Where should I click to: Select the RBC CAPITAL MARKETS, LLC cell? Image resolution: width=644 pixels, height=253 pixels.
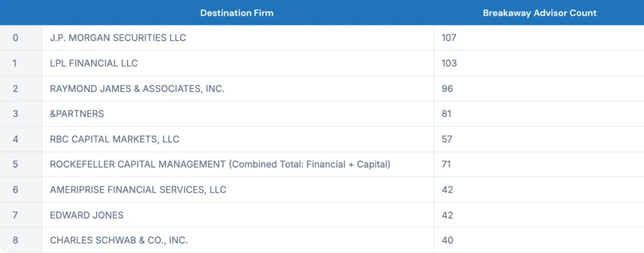(x=238, y=139)
